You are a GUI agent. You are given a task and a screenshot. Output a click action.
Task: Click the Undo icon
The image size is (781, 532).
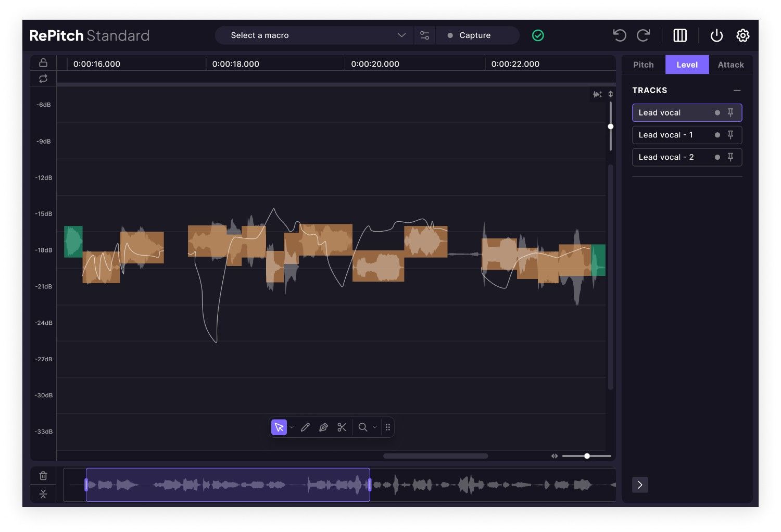pyautogui.click(x=619, y=35)
